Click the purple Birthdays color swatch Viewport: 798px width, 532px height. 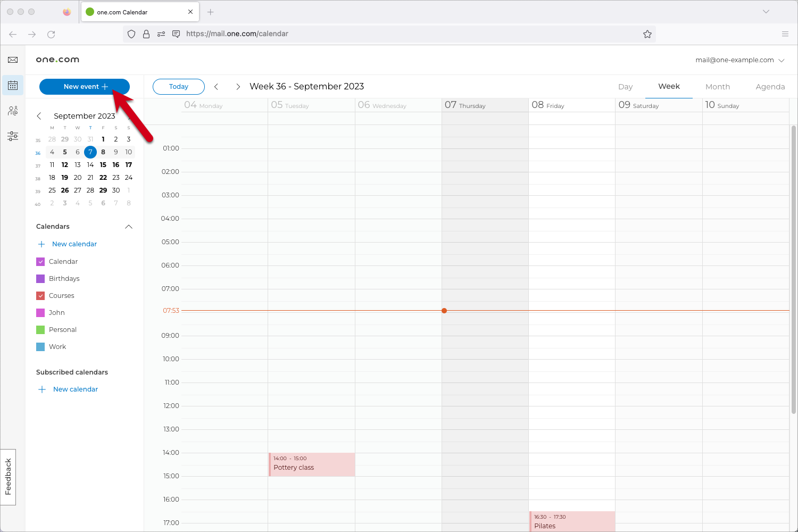pos(40,279)
